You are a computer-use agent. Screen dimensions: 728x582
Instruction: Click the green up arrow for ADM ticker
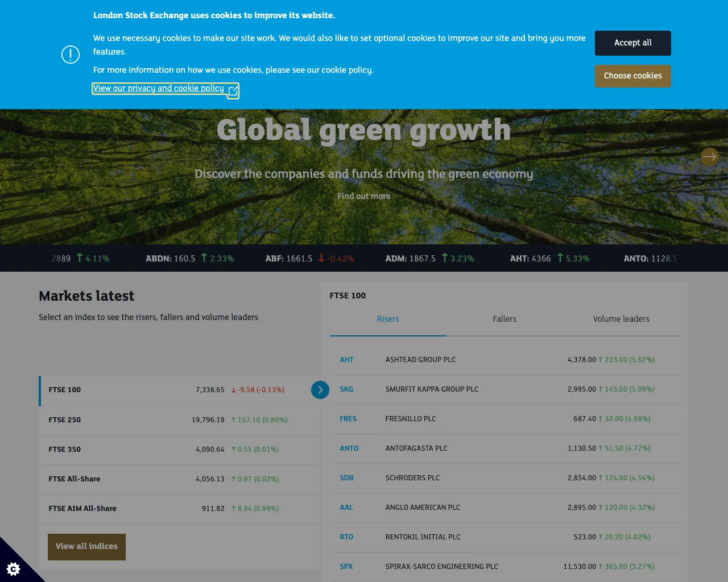coord(444,258)
